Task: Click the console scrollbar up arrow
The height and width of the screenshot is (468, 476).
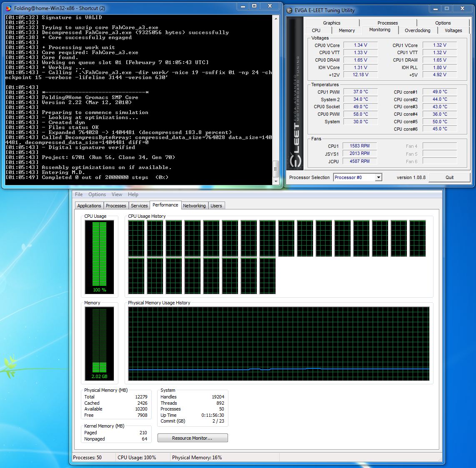Action: click(276, 18)
